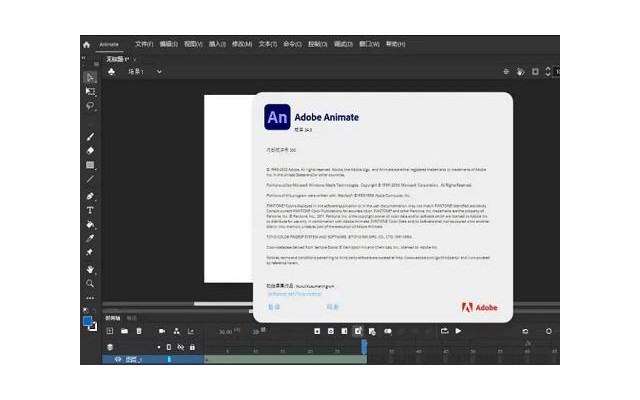The height and width of the screenshot is (400, 640).
Task: Open the timeline graph view icon
Action: 191,331
